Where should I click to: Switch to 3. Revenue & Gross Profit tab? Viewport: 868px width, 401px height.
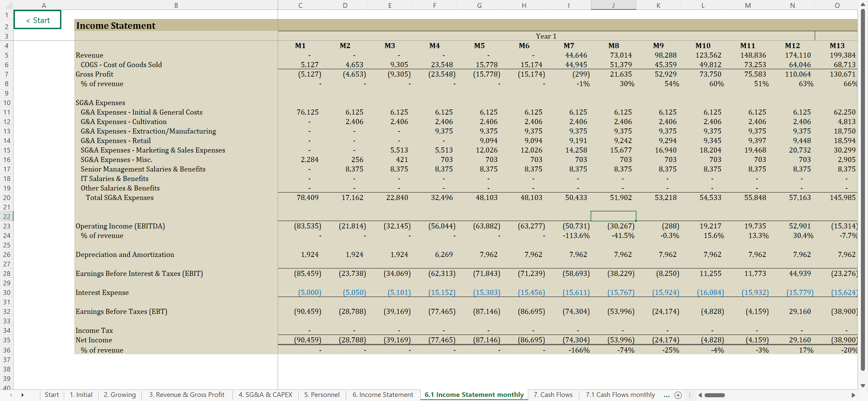point(186,395)
